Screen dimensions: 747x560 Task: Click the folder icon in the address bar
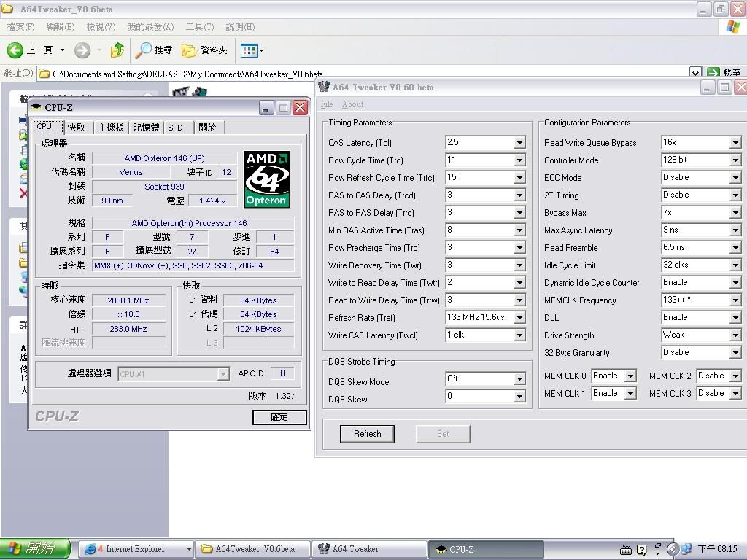pos(44,74)
